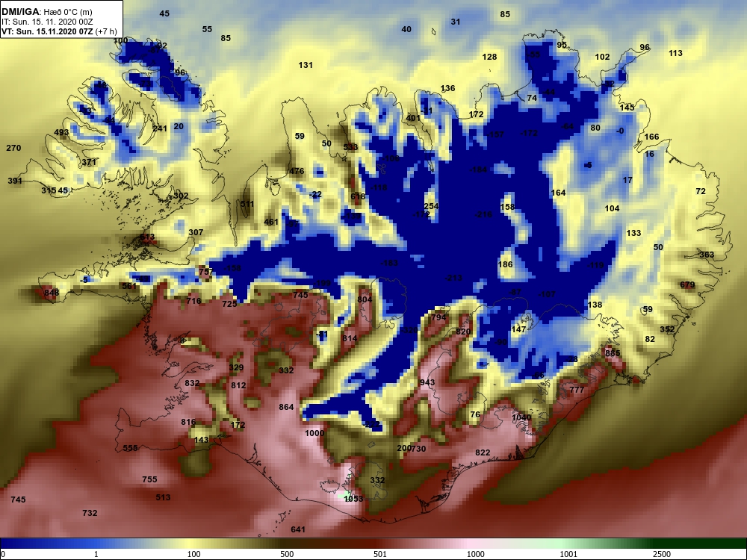Click the map value "679" in the east
This screenshot has height=560, width=747.
687,285
